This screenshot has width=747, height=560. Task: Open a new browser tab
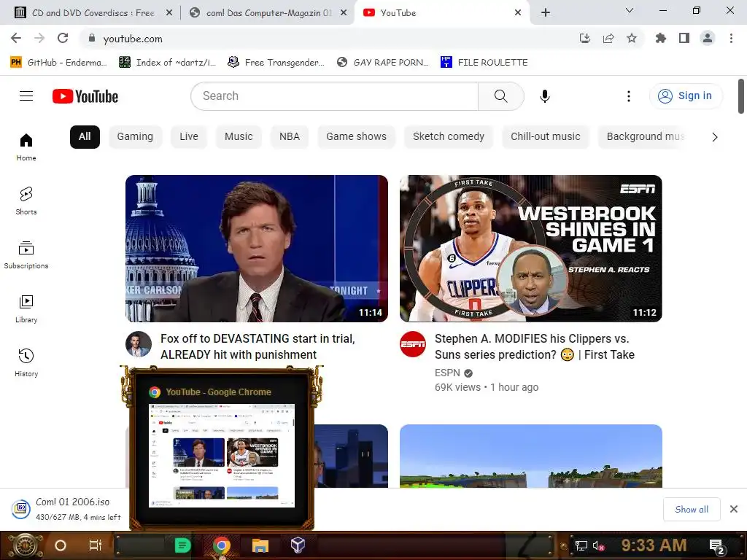(546, 13)
